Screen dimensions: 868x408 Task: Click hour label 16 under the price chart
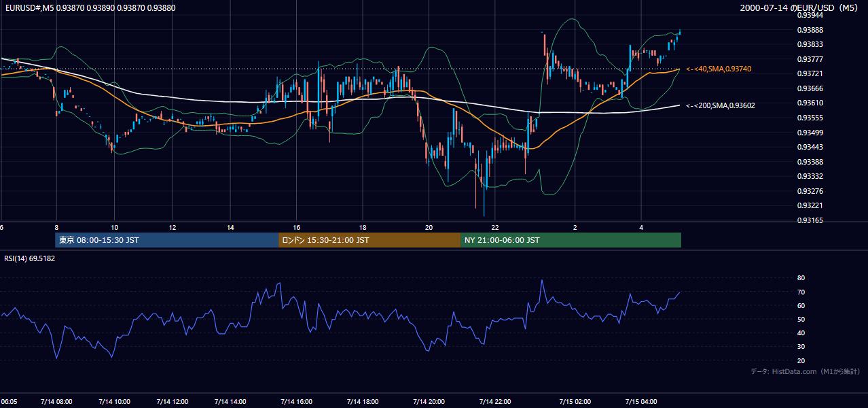click(x=297, y=227)
